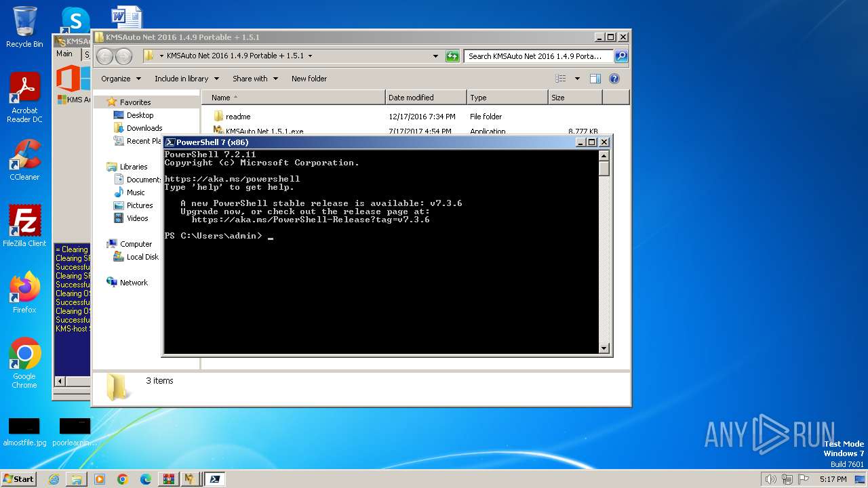Select Network in navigation pane

[x=134, y=283]
